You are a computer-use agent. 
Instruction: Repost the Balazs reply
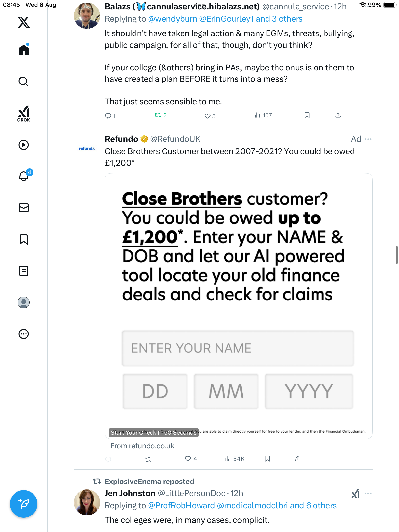click(158, 115)
